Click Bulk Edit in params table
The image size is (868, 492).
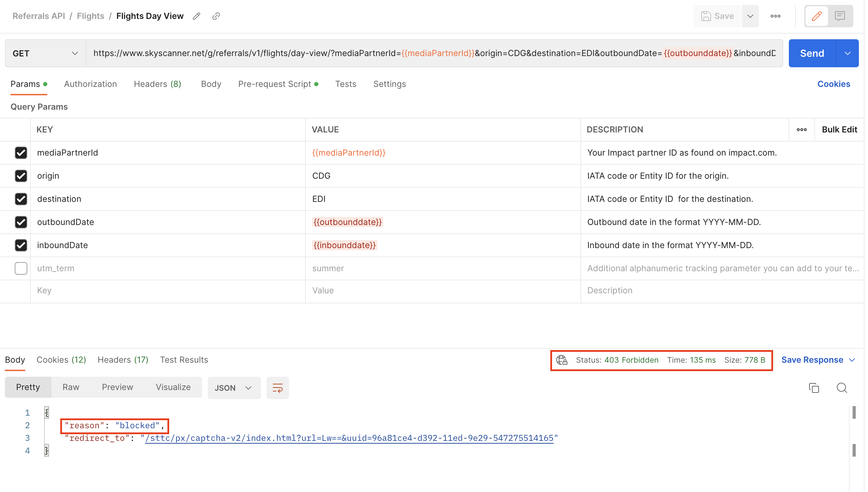(839, 130)
